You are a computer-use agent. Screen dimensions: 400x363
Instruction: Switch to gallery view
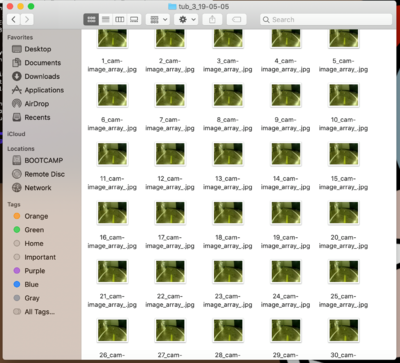134,20
